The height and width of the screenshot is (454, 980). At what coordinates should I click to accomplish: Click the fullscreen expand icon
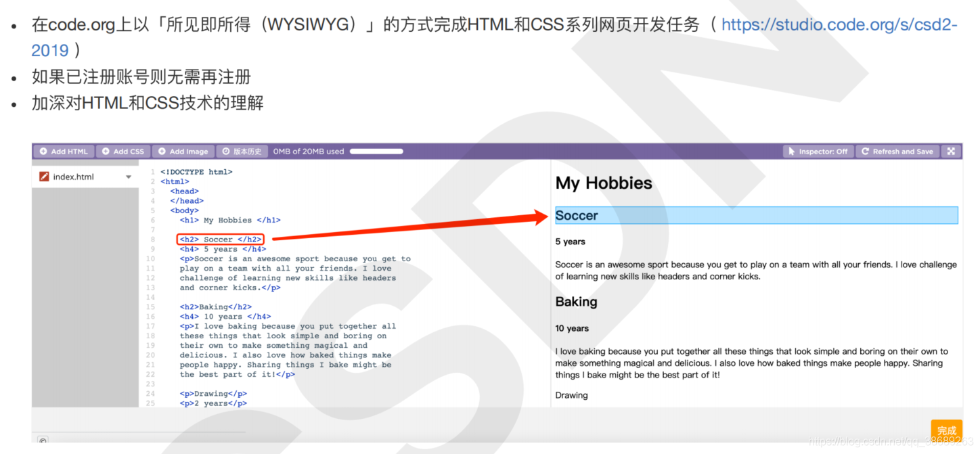pos(950,152)
